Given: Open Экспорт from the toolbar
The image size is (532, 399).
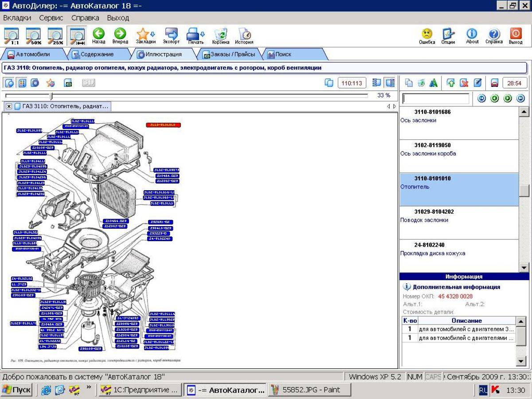Looking at the screenshot, I should coord(171,35).
